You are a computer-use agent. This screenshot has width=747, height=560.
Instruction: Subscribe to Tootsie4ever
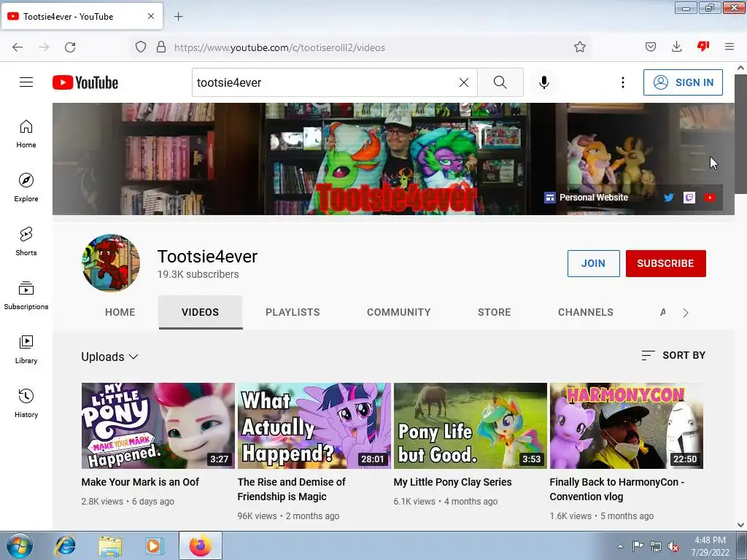tap(665, 263)
